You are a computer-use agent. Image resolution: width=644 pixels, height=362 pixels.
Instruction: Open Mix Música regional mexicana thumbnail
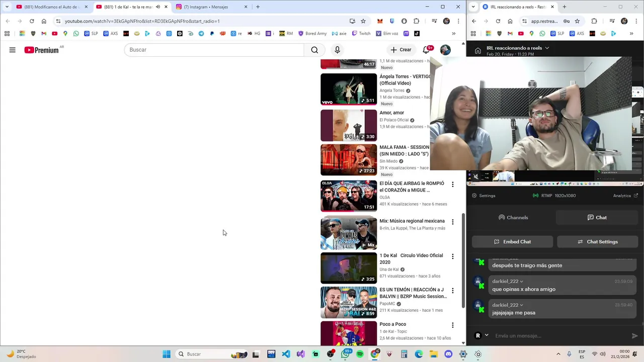349,233
